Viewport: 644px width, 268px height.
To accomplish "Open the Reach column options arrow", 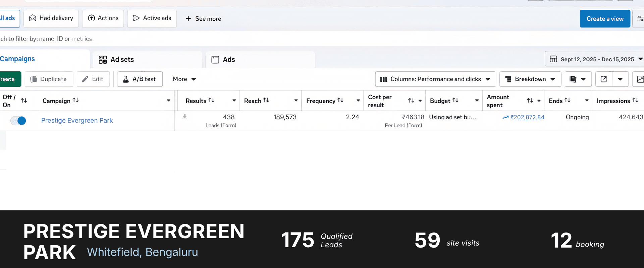I will [296, 100].
